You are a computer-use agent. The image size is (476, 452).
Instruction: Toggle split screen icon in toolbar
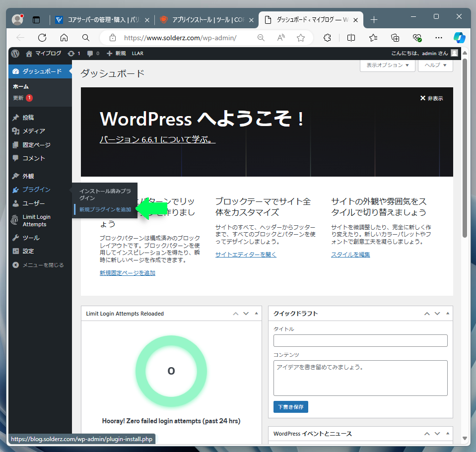pos(351,38)
